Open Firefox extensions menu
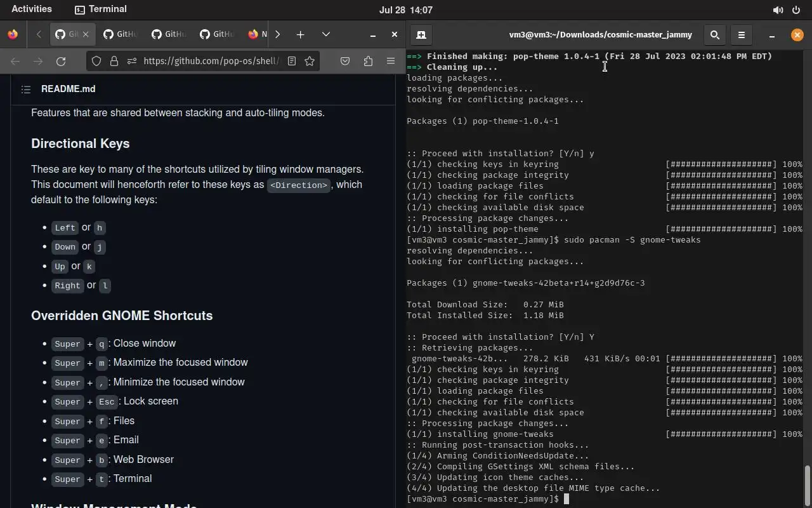The width and height of the screenshot is (812, 508). pos(368,61)
